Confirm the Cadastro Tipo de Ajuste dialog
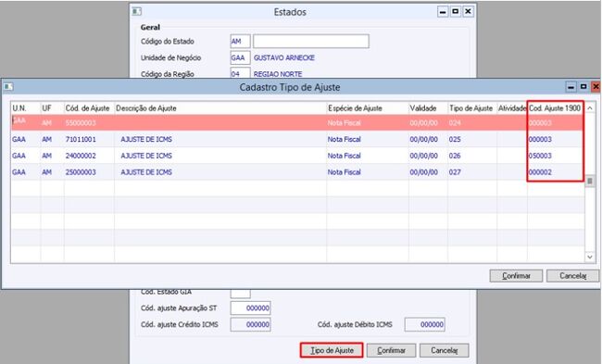This screenshot has height=364, width=602. tap(516, 276)
